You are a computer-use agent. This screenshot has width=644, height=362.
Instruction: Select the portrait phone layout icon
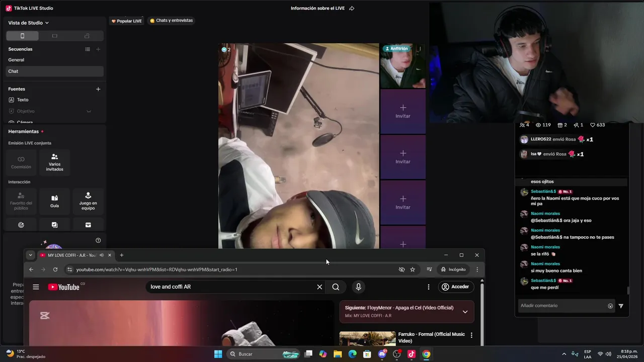point(22,36)
